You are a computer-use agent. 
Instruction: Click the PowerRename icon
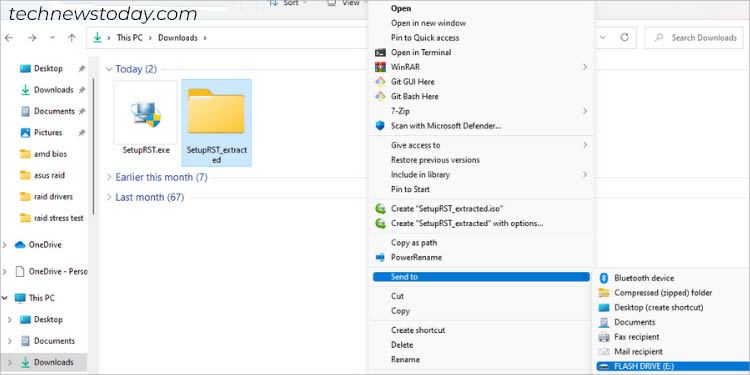click(380, 257)
